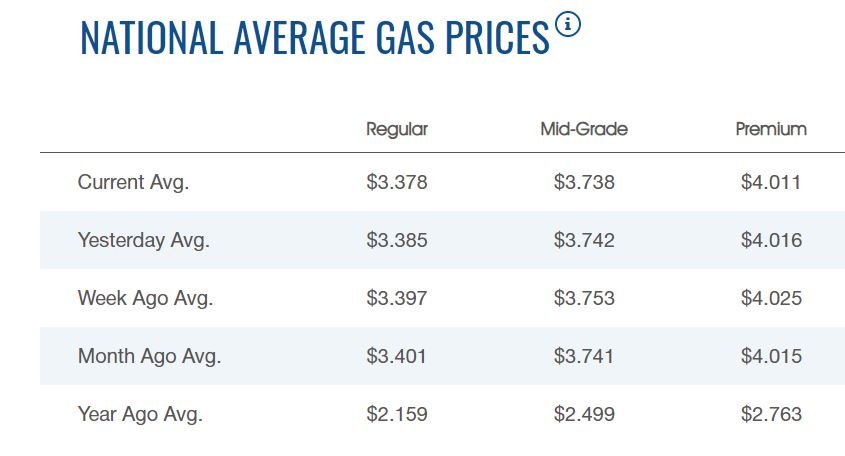
Task: Click the Week Ago Avg. row label
Action: click(145, 298)
